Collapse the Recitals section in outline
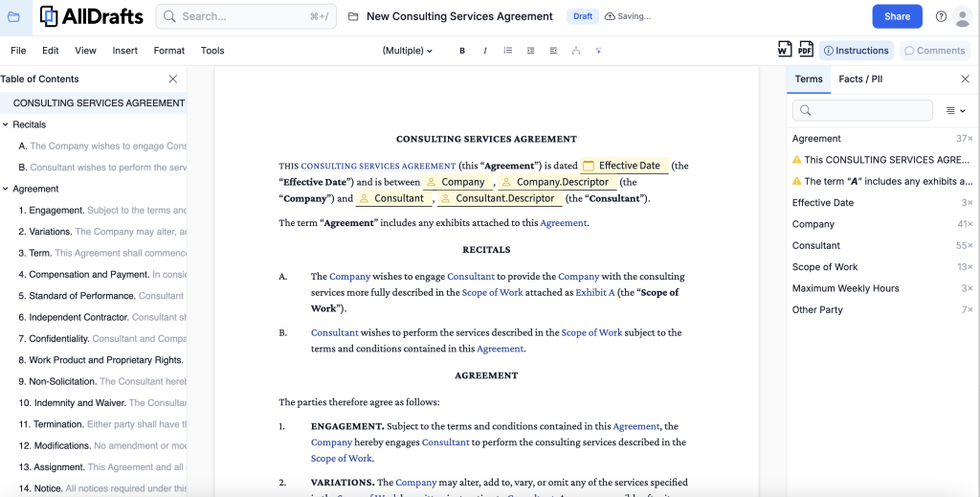Screen dimensions: 980x497 point(5,124)
